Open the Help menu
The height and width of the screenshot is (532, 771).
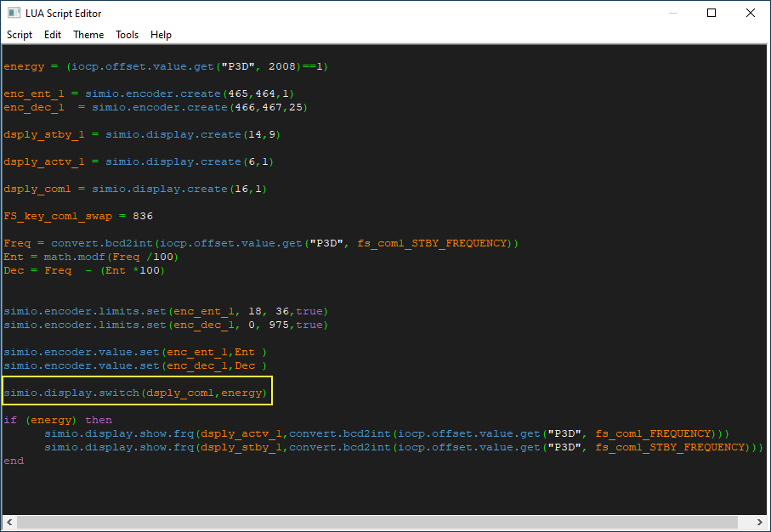[161, 35]
